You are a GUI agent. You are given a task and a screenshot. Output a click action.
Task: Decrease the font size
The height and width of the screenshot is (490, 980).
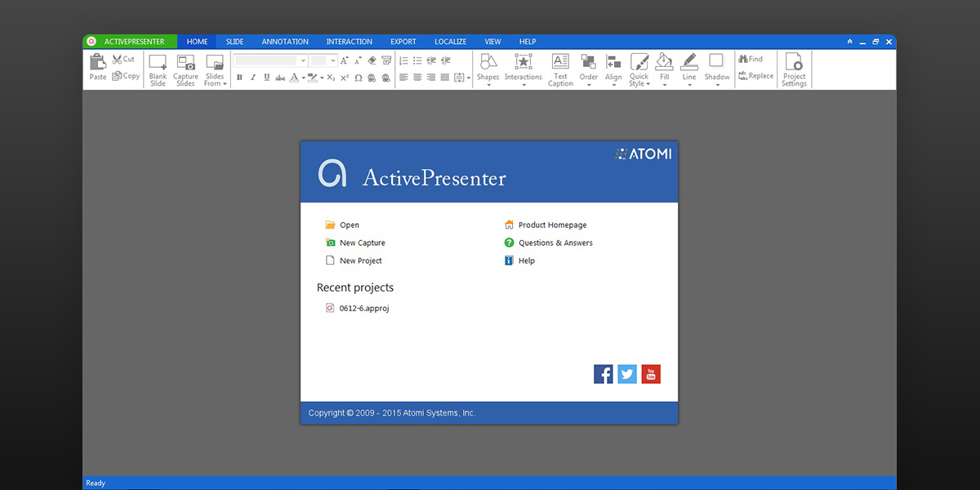(x=358, y=60)
